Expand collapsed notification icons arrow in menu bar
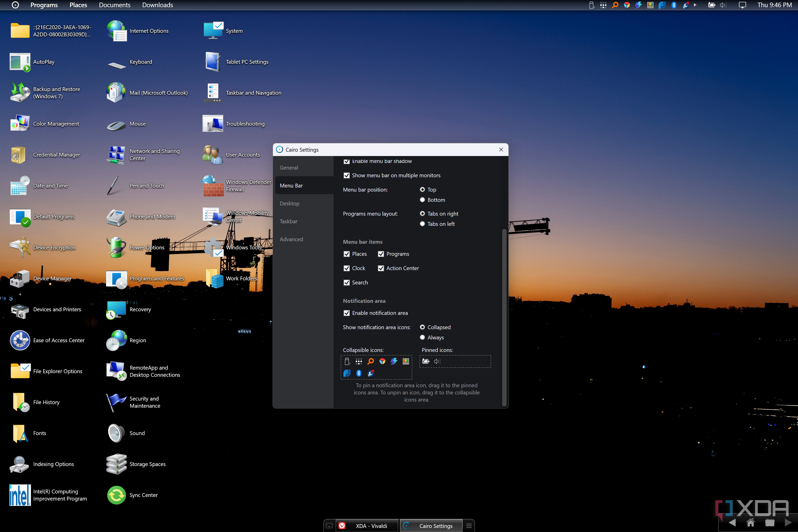The width and height of the screenshot is (798, 532). tap(695, 5)
